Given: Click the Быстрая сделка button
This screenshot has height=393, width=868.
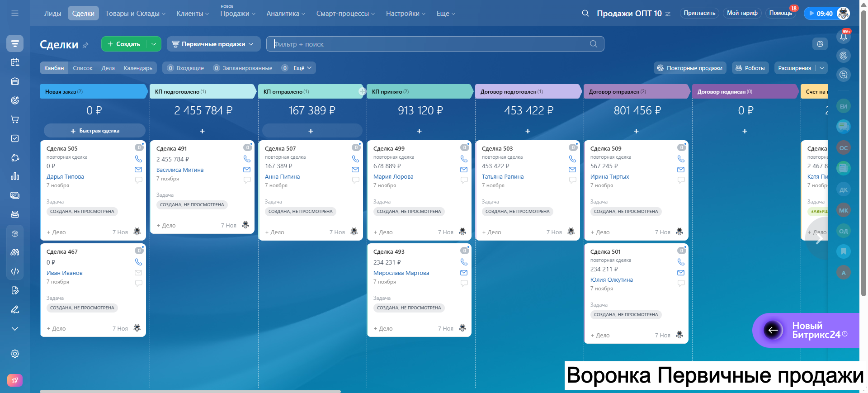Looking at the screenshot, I should [x=94, y=131].
